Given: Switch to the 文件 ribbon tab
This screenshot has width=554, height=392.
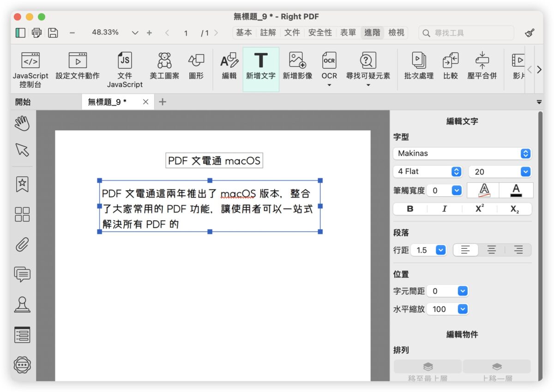Looking at the screenshot, I should 292,32.
